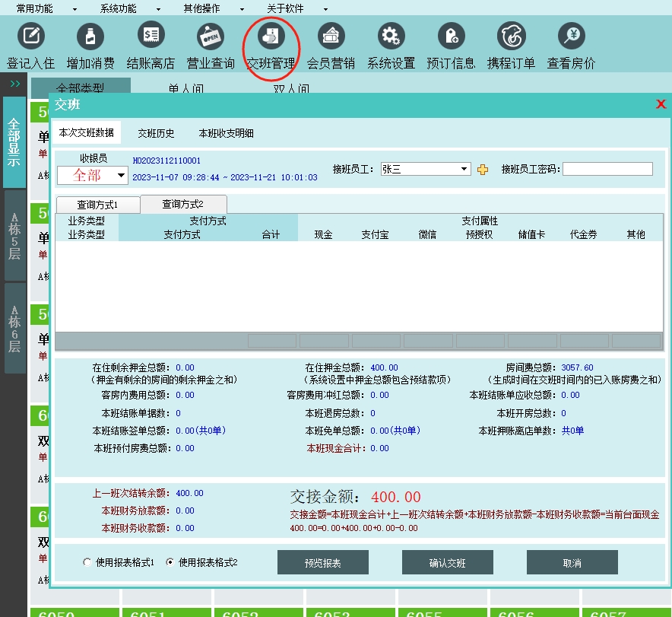This screenshot has width=672, height=617.
Task: Open the 预订信息 reservation info icon
Action: (x=451, y=36)
